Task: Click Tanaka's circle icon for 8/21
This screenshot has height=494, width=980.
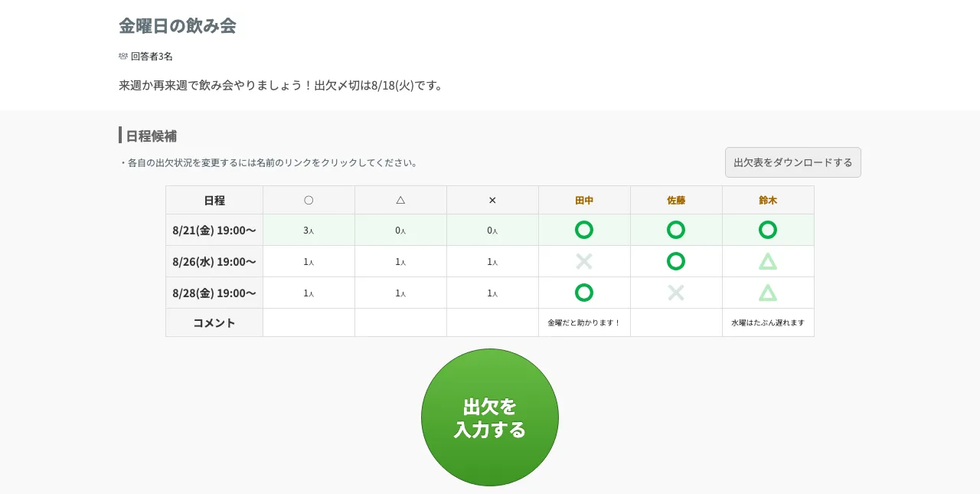Action: pos(584,230)
